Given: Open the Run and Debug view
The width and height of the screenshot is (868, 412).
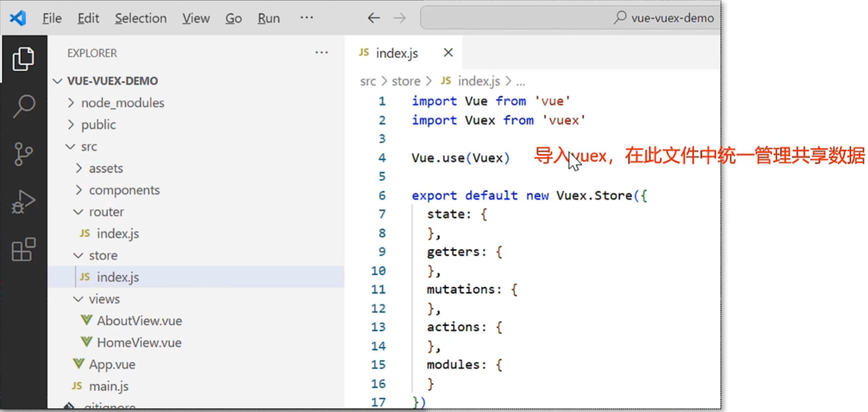Looking at the screenshot, I should tap(23, 202).
